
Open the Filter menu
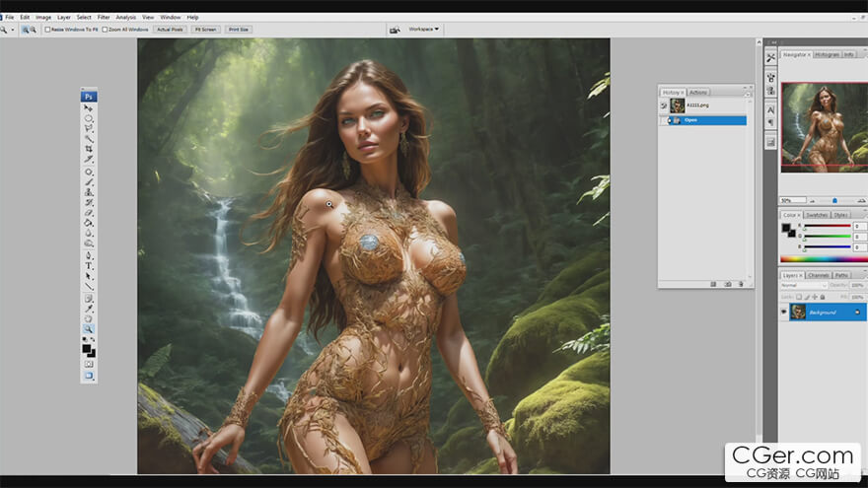[104, 18]
